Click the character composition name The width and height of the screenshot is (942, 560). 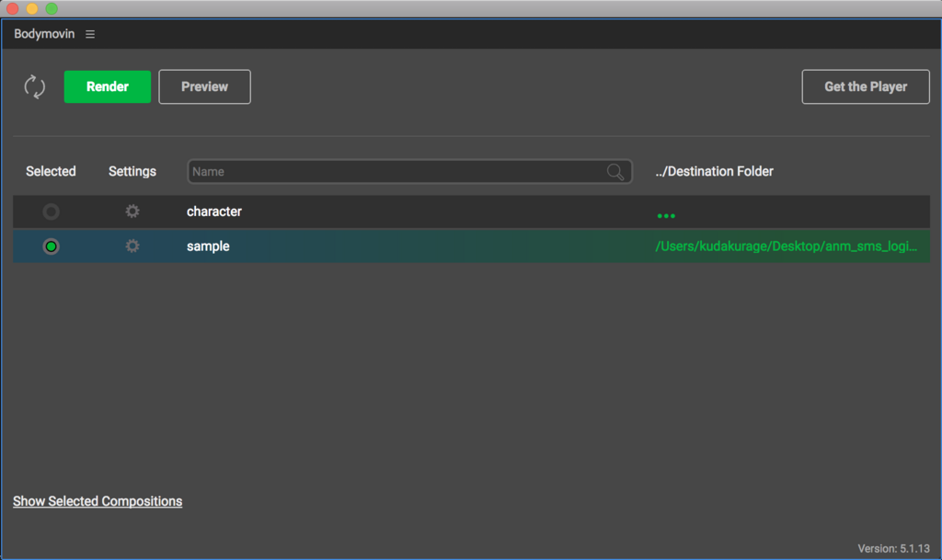tap(213, 211)
